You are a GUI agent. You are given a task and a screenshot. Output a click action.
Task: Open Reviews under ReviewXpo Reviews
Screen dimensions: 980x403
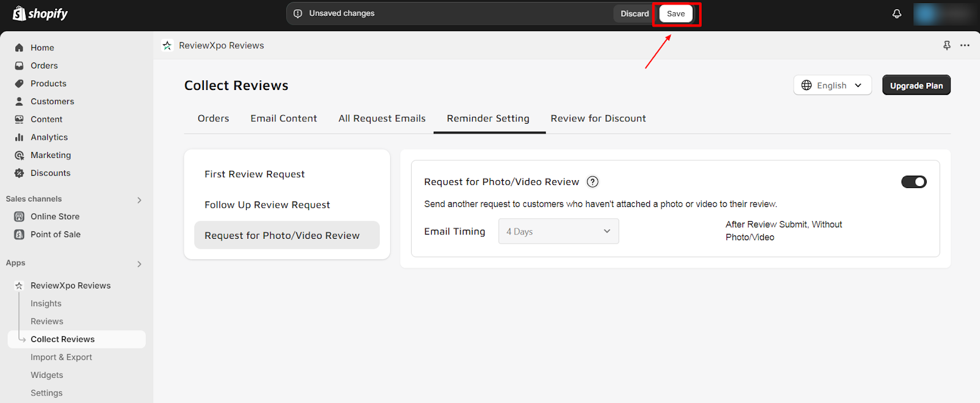tap(47, 321)
